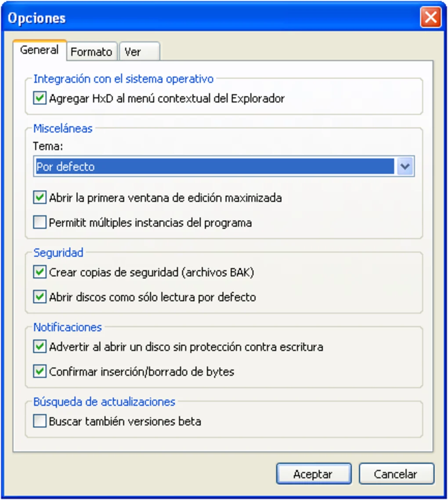The width and height of the screenshot is (448, 500).
Task: Toggle Crear copias de seguridad checkbox
Action: [40, 272]
